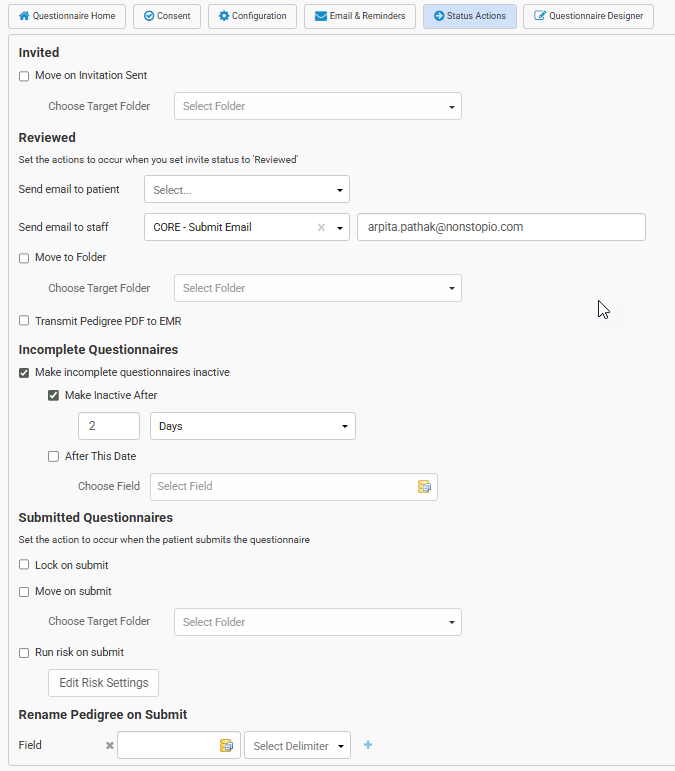Viewport: 675px width, 771px height.
Task: Tick Transmit Pedigree PDF to EMR
Action: coord(24,322)
